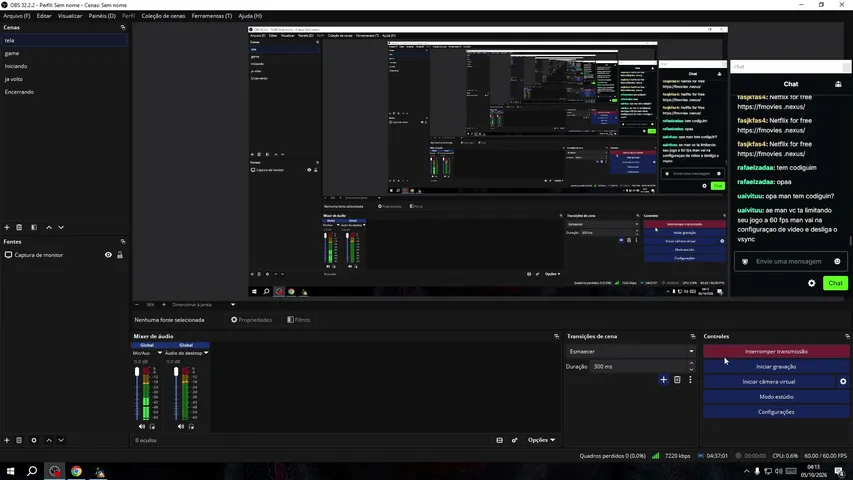Move scene down arrow in Cenas toolbar

coord(61,227)
